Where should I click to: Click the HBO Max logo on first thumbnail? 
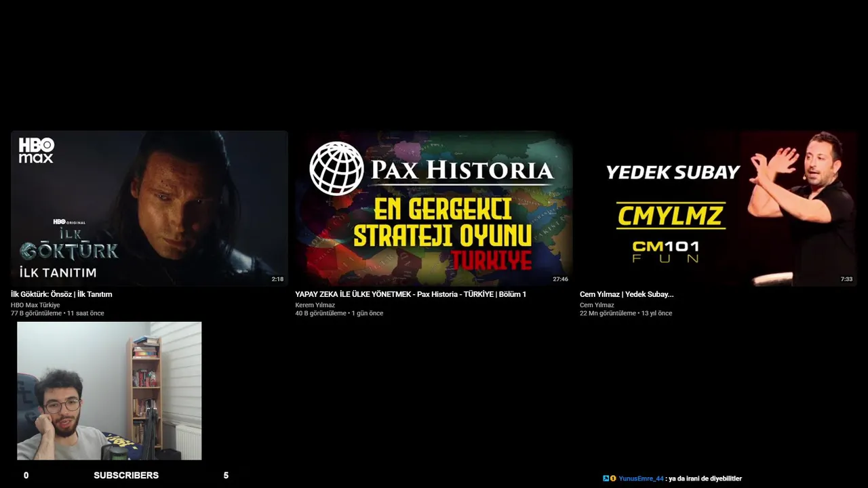pyautogui.click(x=36, y=150)
